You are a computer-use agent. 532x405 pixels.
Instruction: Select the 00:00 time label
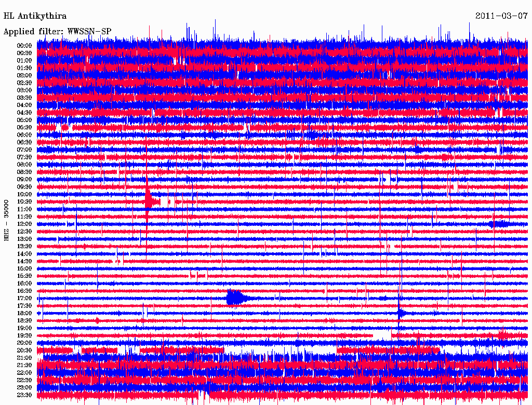[x=24, y=46]
